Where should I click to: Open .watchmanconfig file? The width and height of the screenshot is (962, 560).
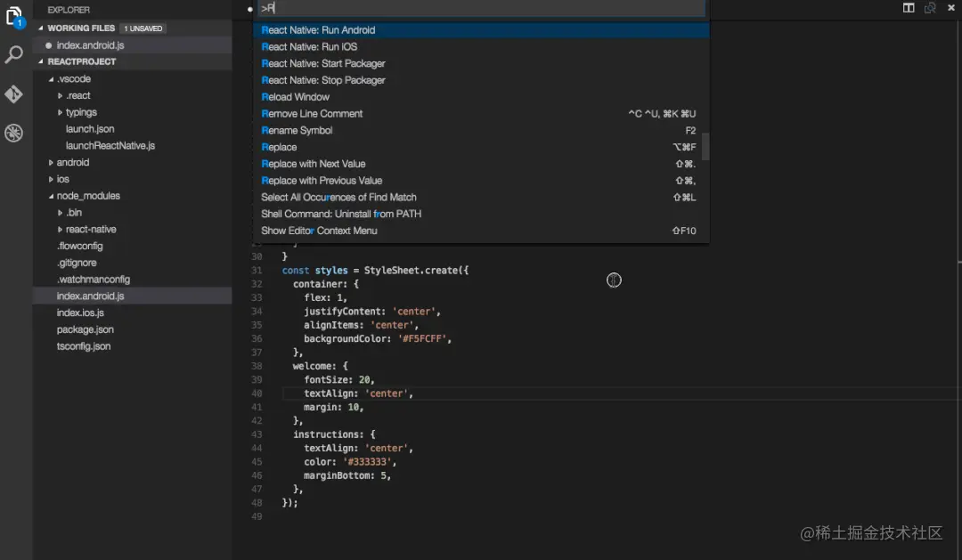click(x=94, y=279)
